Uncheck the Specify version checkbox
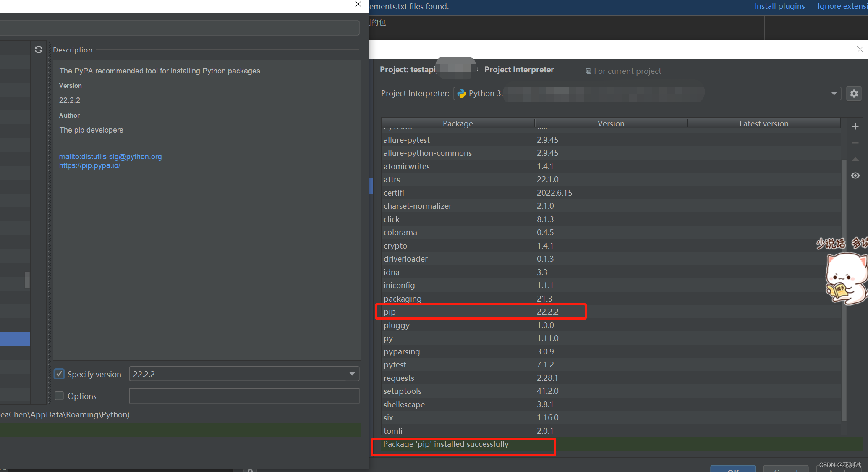Viewport: 868px width, 472px height. click(x=59, y=374)
